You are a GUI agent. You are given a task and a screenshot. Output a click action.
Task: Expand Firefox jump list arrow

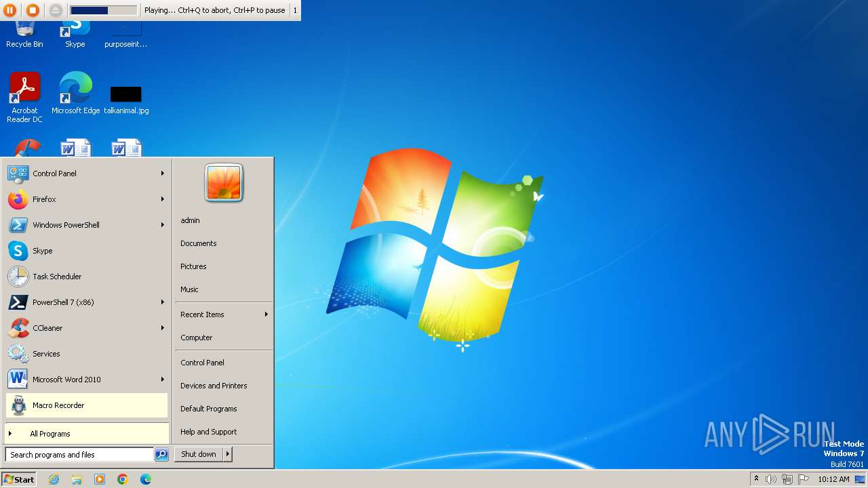(163, 199)
